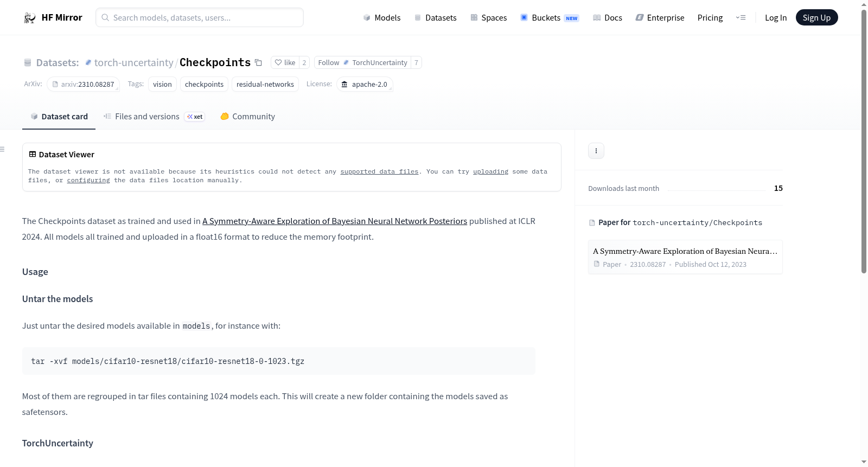This screenshot has width=868, height=467.
Task: Open the apache-2.0 license tag
Action: tap(365, 85)
